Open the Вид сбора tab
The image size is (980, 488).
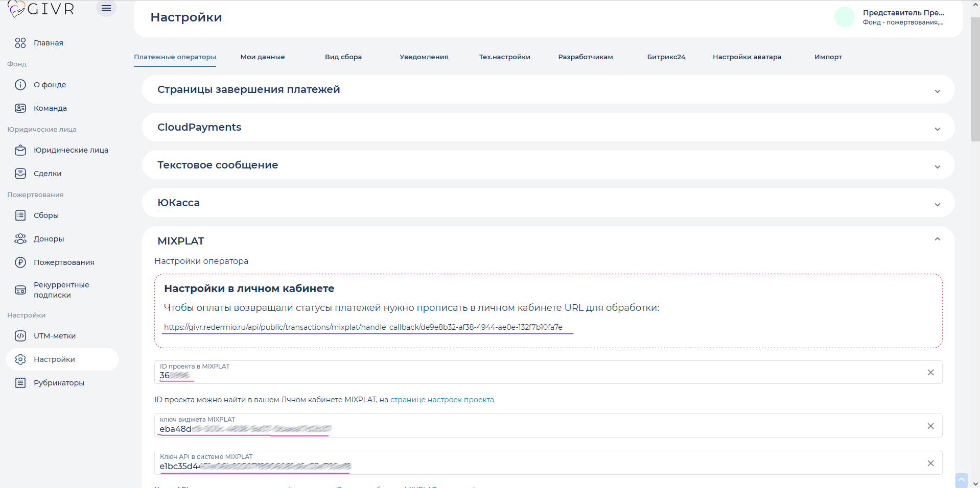pyautogui.click(x=343, y=57)
